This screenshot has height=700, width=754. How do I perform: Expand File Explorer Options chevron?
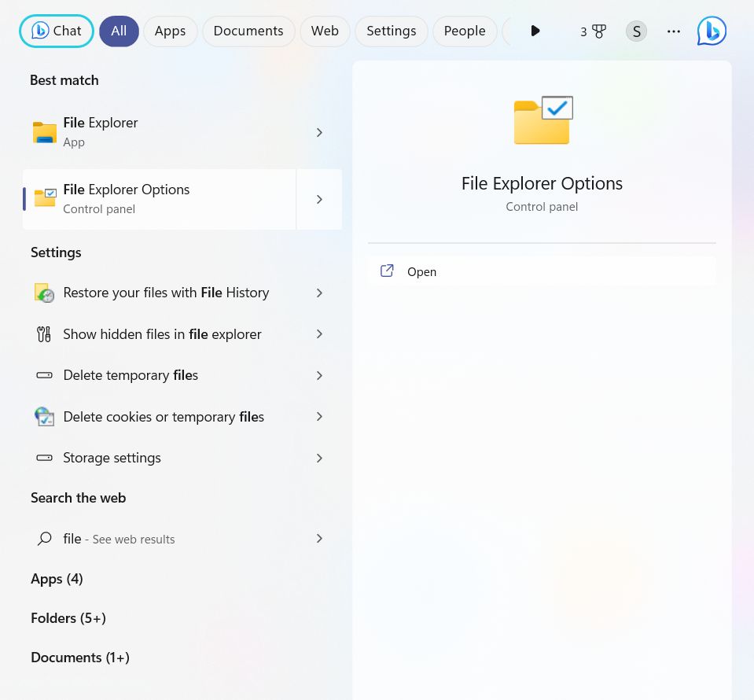(x=319, y=199)
